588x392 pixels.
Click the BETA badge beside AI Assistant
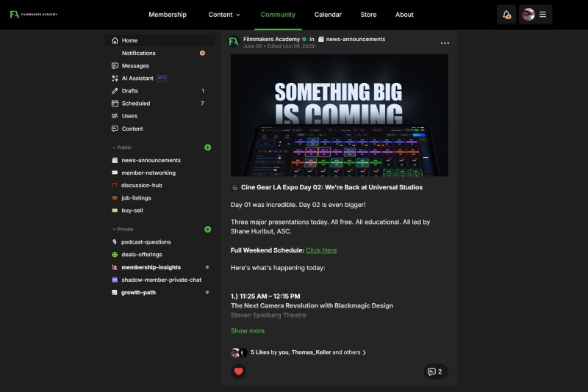162,79
